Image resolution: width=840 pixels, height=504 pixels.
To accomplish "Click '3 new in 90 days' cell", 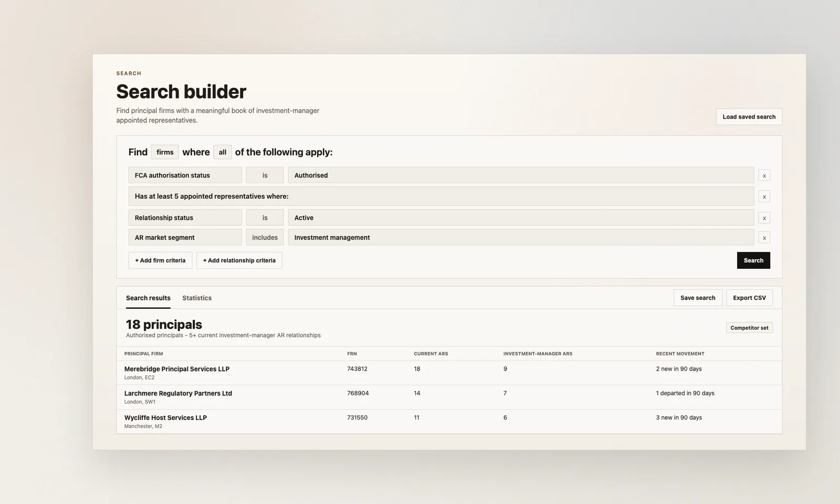I will click(679, 418).
